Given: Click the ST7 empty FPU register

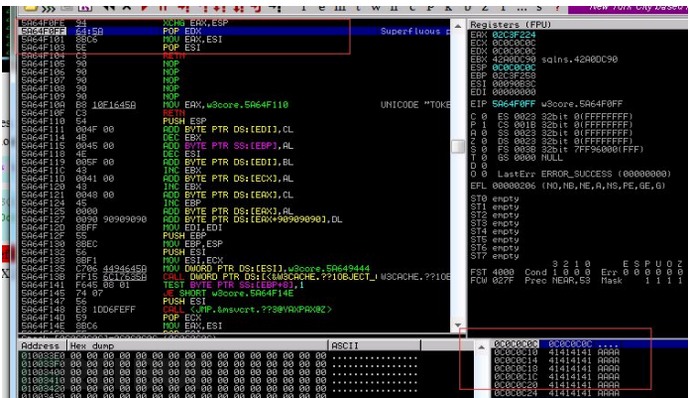Looking at the screenshot, I should tap(495, 256).
